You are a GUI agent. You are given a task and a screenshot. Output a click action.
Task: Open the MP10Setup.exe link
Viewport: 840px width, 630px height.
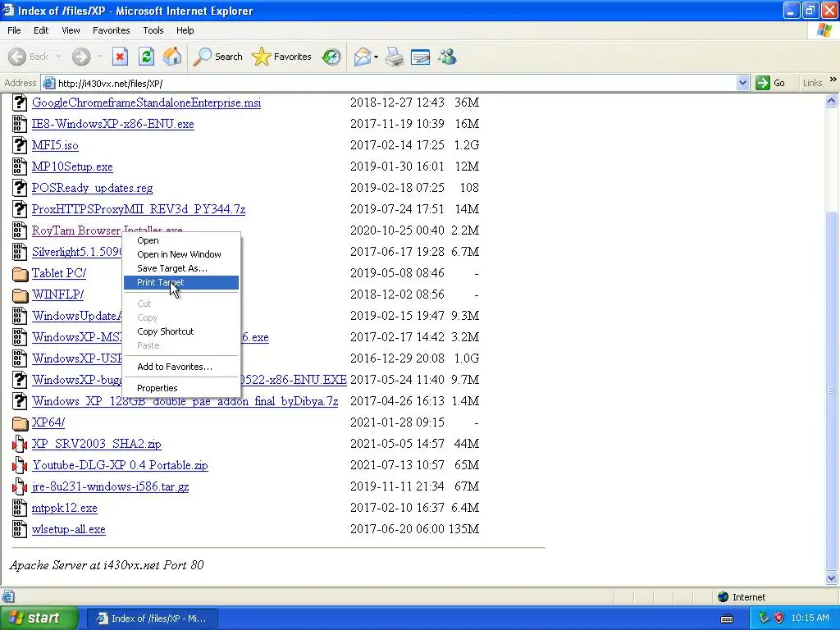(x=72, y=167)
